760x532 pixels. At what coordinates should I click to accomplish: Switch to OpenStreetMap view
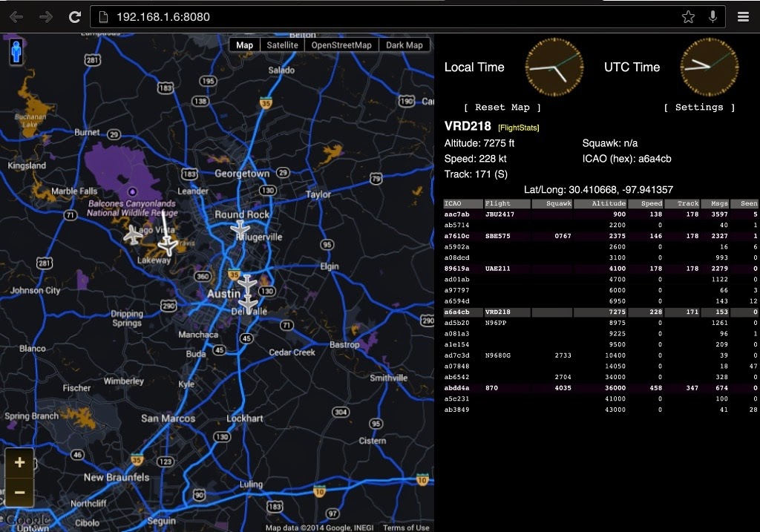click(341, 45)
